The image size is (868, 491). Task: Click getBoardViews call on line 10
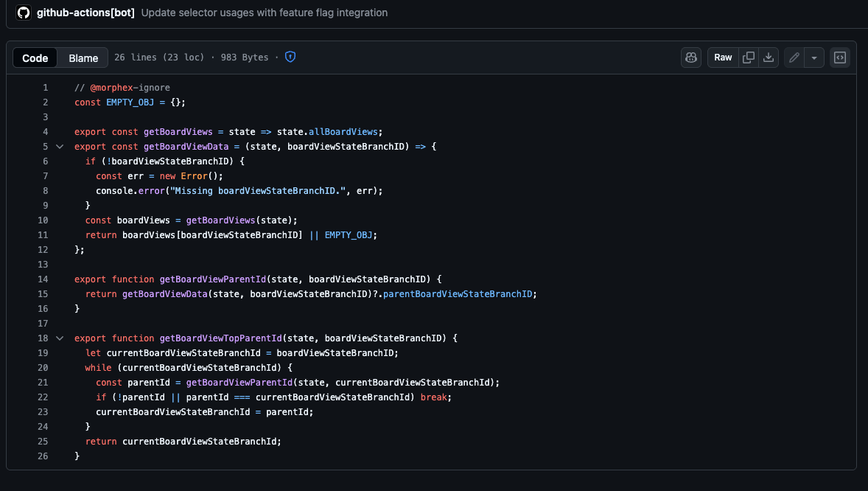tap(221, 220)
